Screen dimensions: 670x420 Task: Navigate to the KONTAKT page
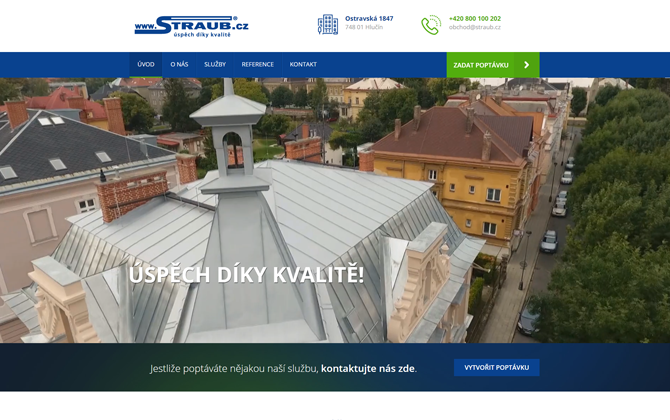tap(303, 65)
